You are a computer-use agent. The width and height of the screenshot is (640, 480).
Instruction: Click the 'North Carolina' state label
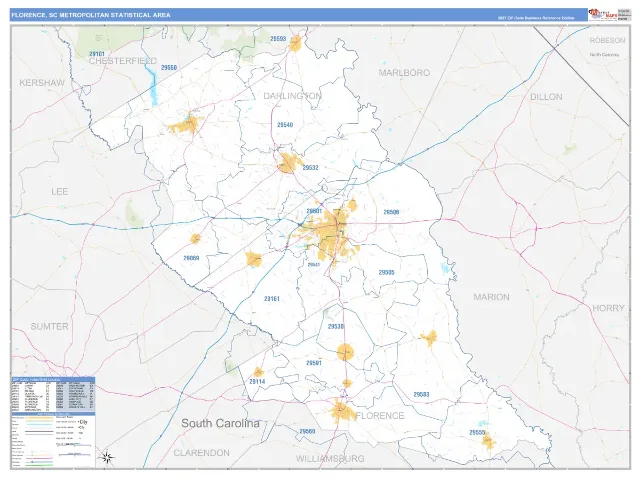(604, 55)
